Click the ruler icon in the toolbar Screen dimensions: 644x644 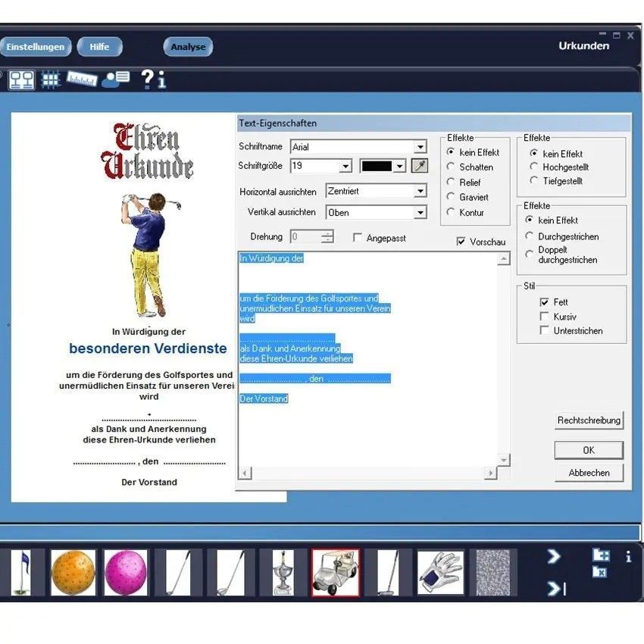point(81,79)
